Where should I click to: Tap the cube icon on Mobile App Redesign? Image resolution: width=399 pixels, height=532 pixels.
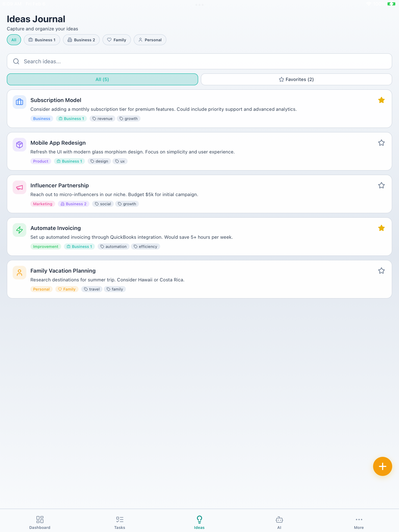(19, 144)
